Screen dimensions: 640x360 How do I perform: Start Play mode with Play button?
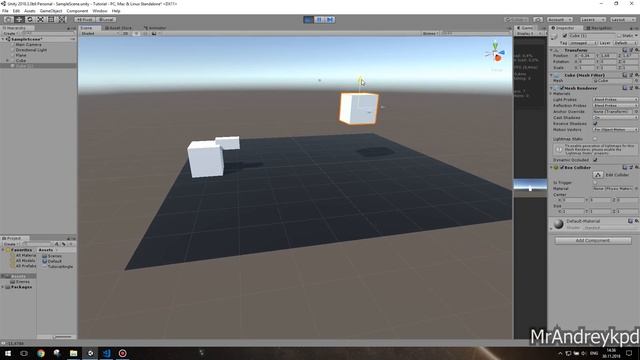tap(309, 20)
